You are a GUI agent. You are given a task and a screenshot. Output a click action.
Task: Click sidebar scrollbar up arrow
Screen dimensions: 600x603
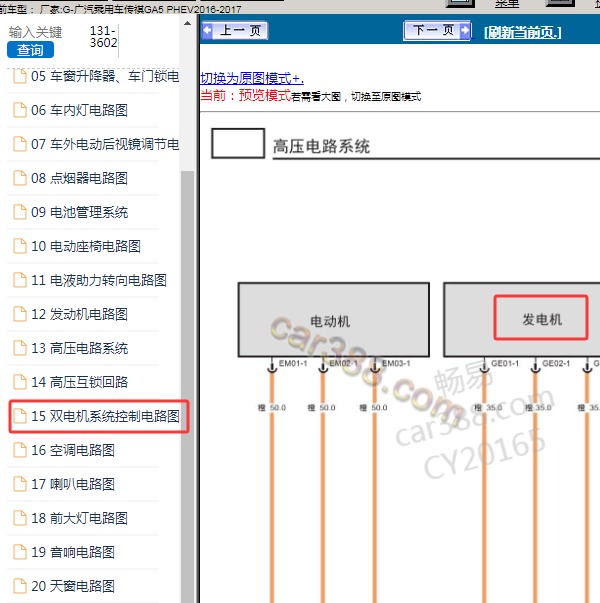click(x=187, y=23)
